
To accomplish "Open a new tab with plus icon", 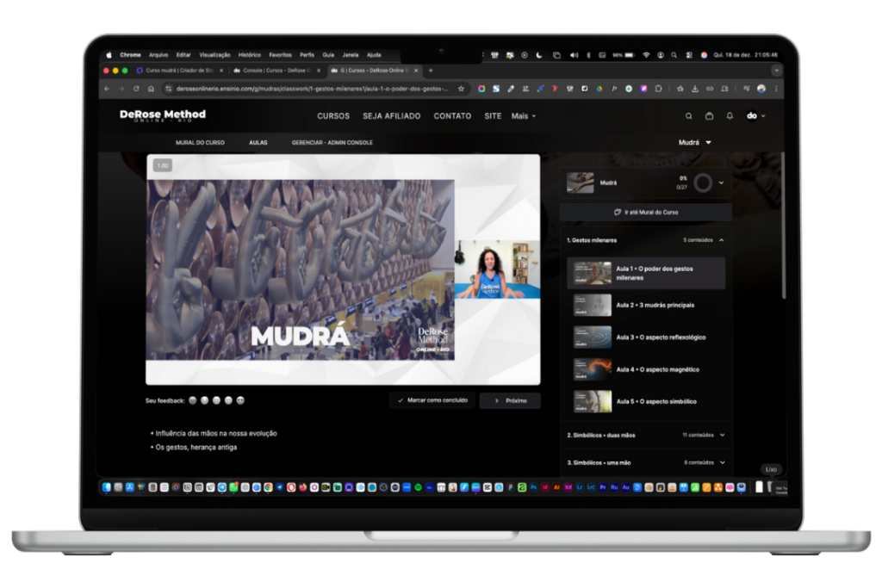I will [x=431, y=71].
